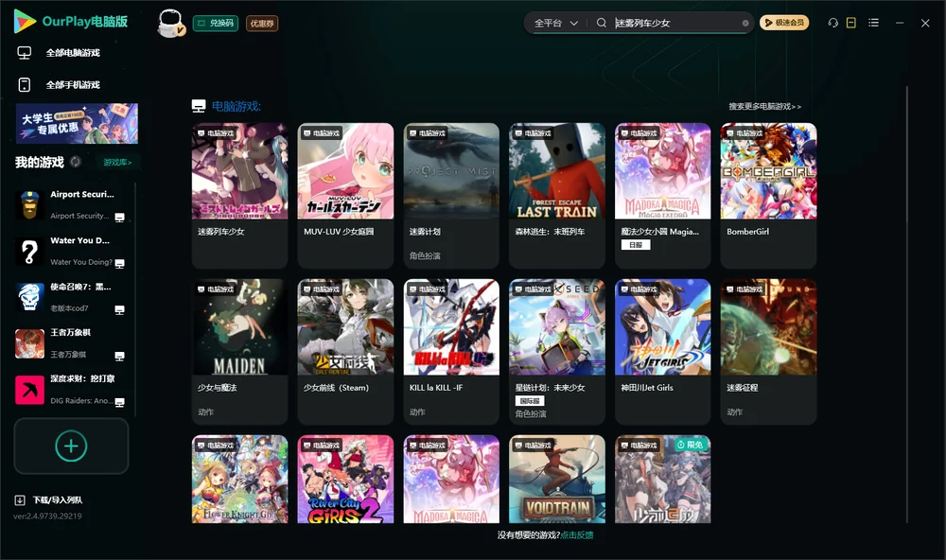
Task: Click the yellow mini-mode window icon
Action: pos(851,23)
